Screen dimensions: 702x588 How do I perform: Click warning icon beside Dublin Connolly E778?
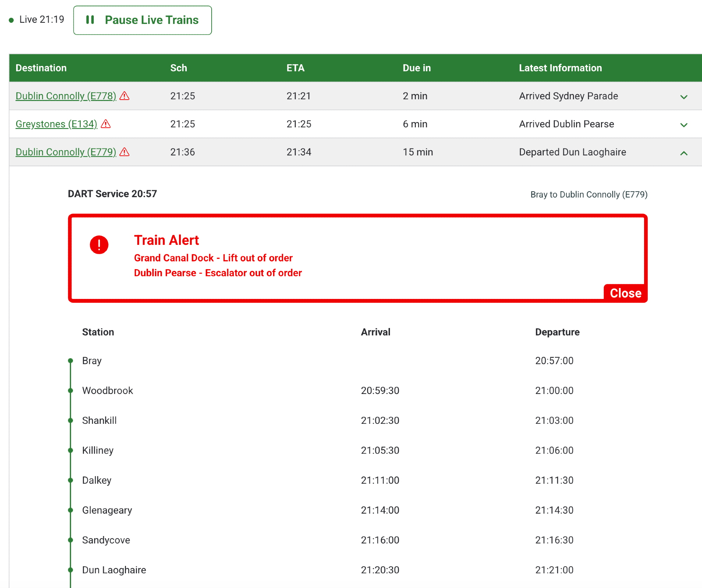point(124,96)
